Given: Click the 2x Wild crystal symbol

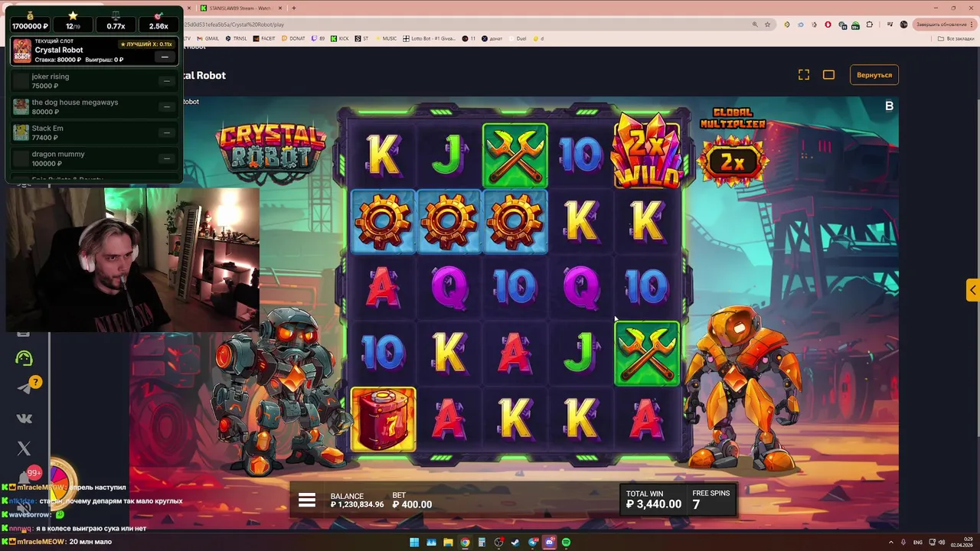Looking at the screenshot, I should [x=647, y=152].
